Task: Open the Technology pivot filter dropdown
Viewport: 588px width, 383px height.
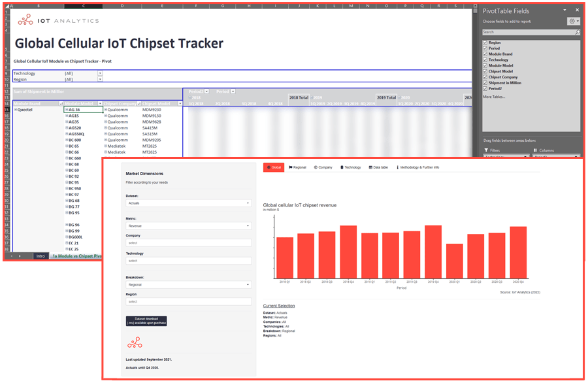Action: tap(100, 73)
